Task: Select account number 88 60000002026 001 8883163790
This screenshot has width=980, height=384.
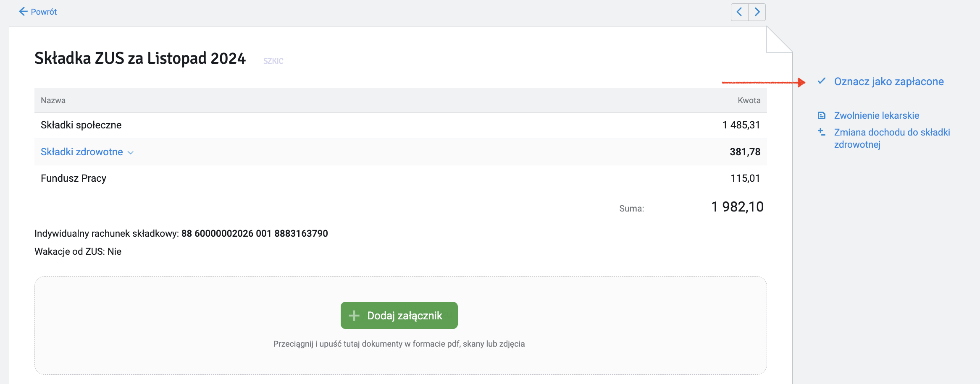Action: 255,233
